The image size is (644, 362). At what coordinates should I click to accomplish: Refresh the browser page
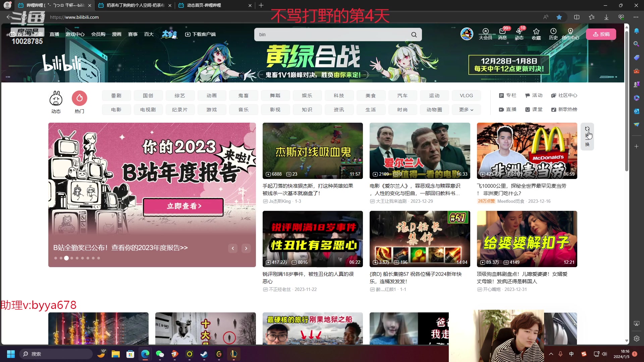24,17
